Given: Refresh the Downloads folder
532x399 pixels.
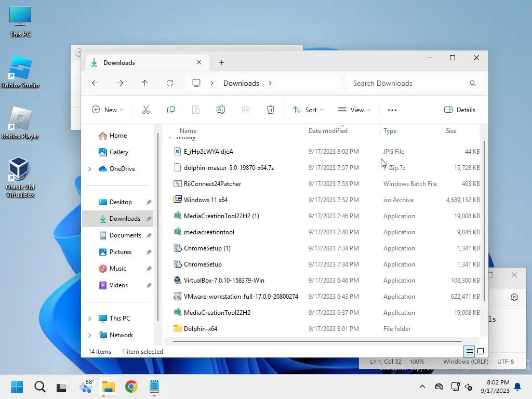Looking at the screenshot, I should coord(170,83).
